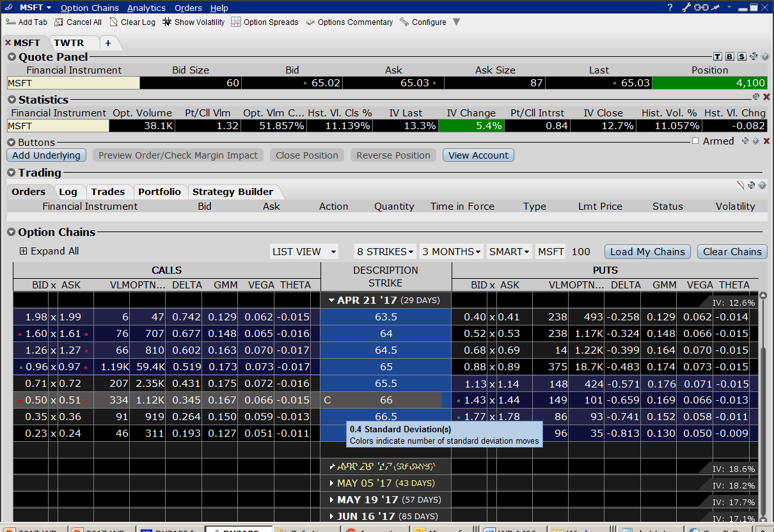The image size is (774, 532).
Task: Toggle Show Volatility in the toolbar
Action: click(x=194, y=22)
